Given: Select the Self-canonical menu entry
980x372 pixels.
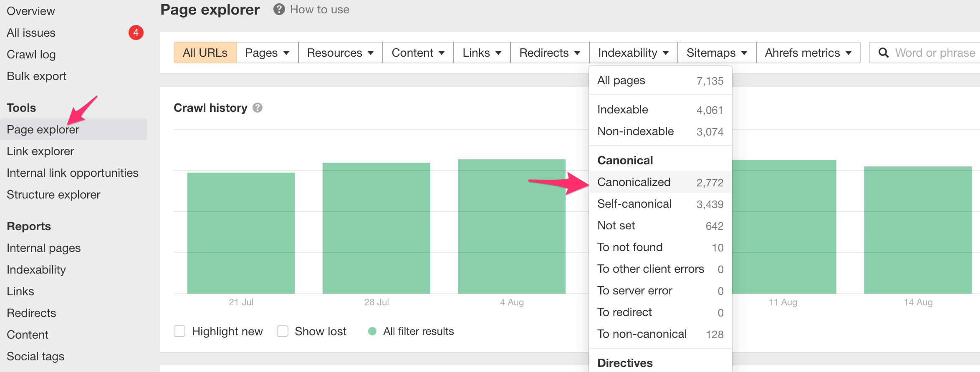Looking at the screenshot, I should pyautogui.click(x=660, y=204).
